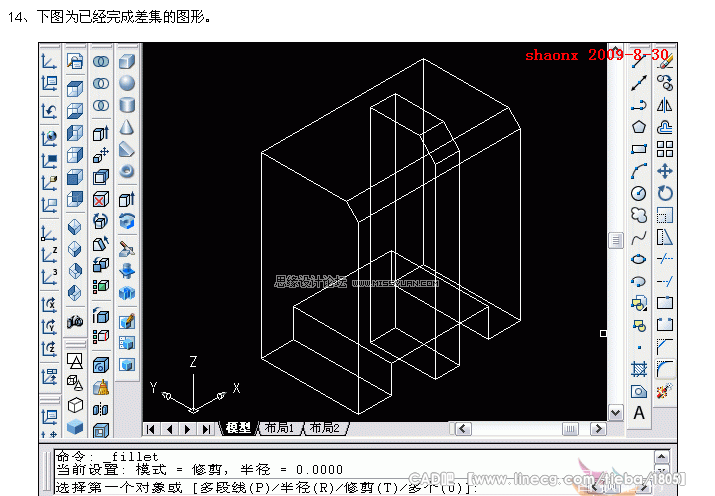Image resolution: width=715 pixels, height=496 pixels.
Task: Set 2D Wireframe shade mode
Action: (x=75, y=362)
